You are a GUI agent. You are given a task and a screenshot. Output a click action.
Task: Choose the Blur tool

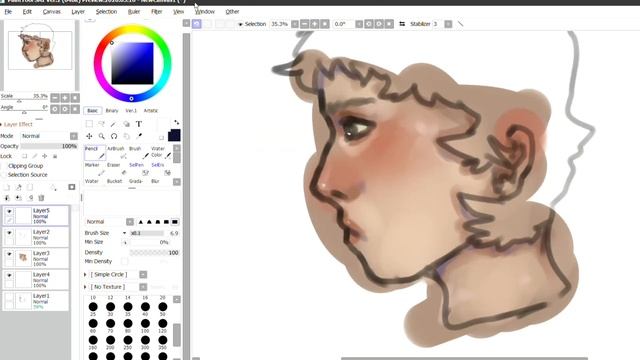(155, 181)
